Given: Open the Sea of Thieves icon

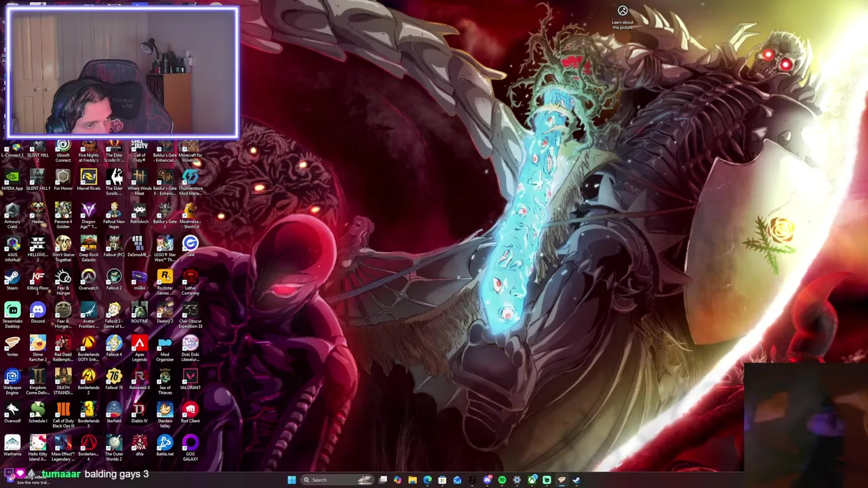Looking at the screenshot, I should pyautogui.click(x=165, y=382).
